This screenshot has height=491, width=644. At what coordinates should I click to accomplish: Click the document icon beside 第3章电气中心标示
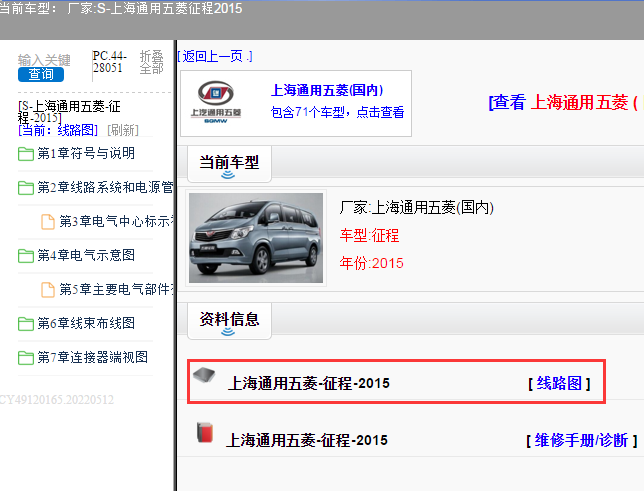48,222
